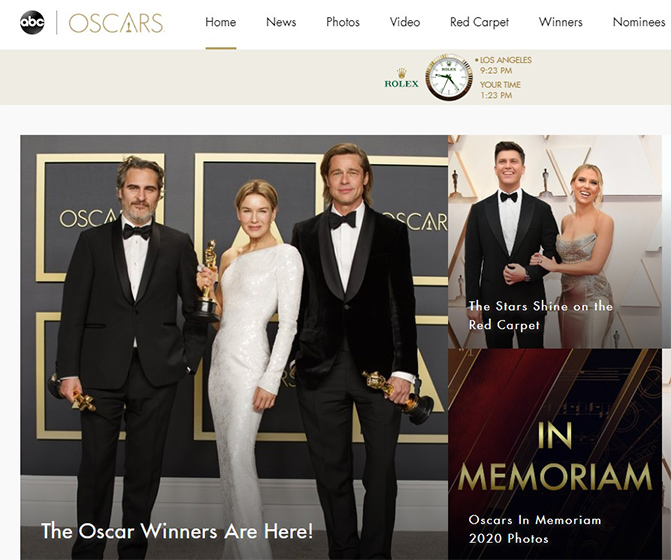
Task: Click the Oscars wordmark logo
Action: click(116, 22)
